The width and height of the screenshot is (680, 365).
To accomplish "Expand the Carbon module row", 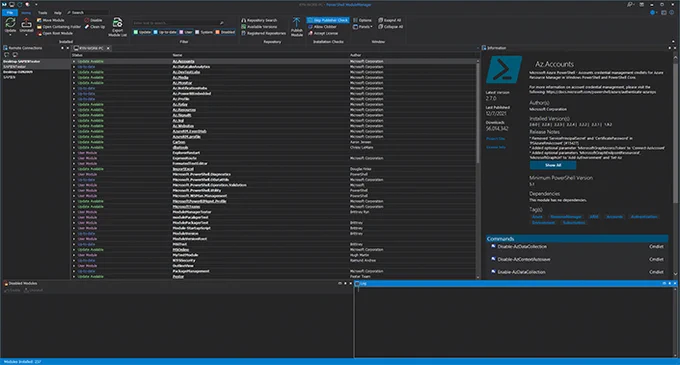I will coord(74,142).
